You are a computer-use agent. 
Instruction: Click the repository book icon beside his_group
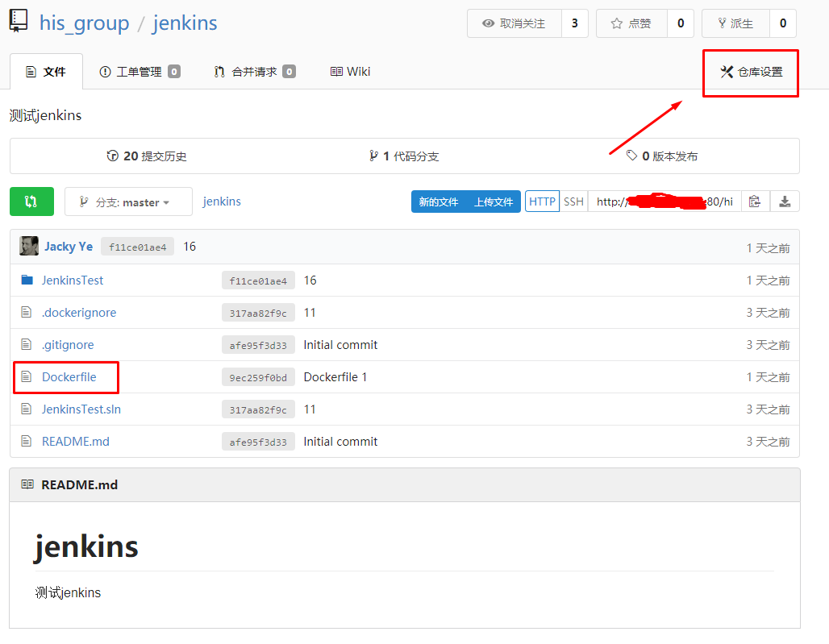(19, 21)
